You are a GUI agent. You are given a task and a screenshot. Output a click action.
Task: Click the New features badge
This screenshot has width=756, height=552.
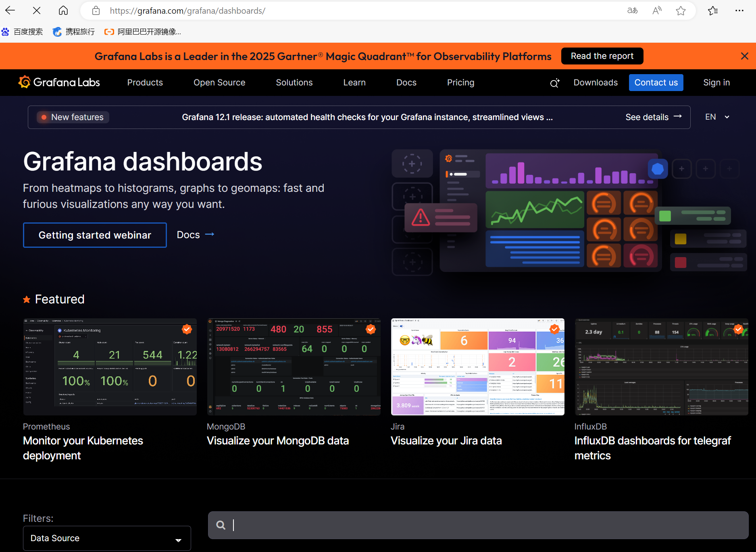[73, 117]
